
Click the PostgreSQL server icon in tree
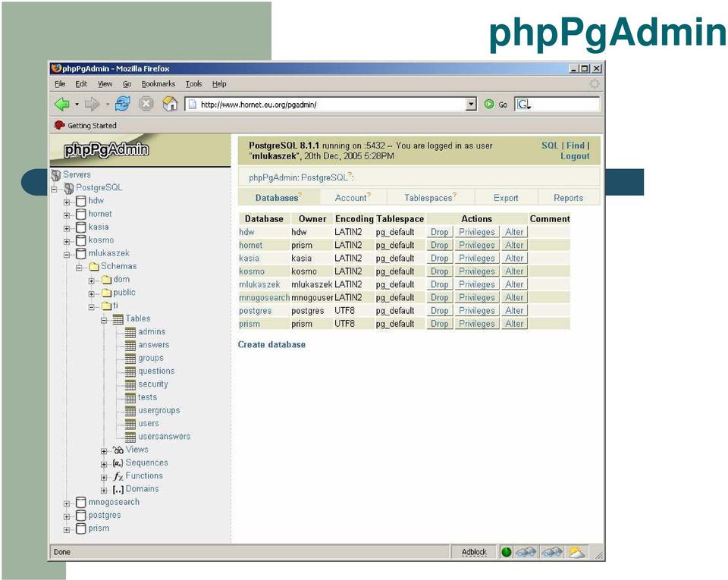(69, 188)
